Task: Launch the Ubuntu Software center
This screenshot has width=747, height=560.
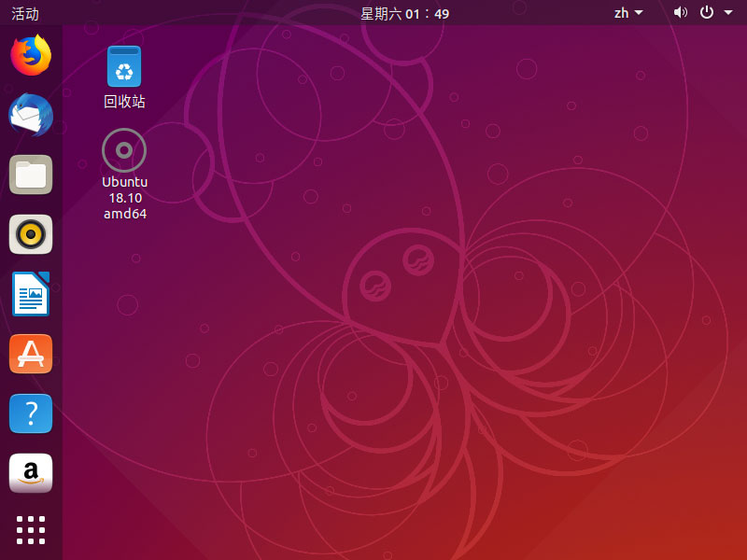Action: click(31, 354)
